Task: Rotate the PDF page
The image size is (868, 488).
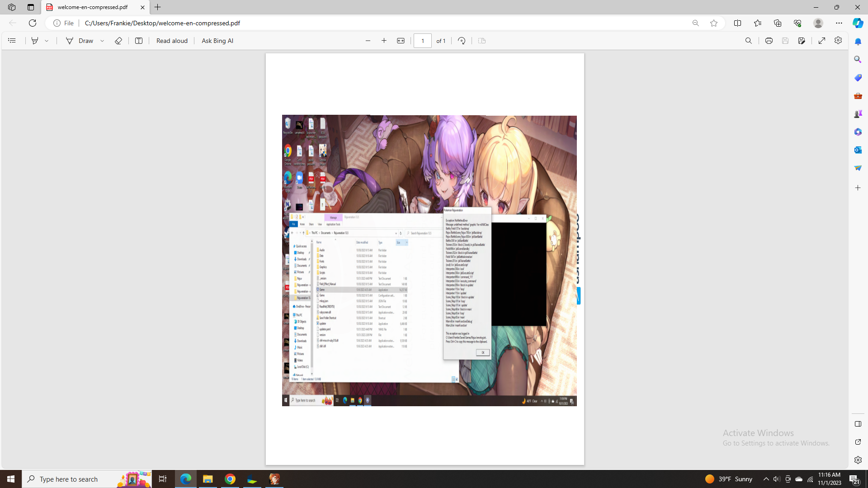Action: pyautogui.click(x=462, y=41)
